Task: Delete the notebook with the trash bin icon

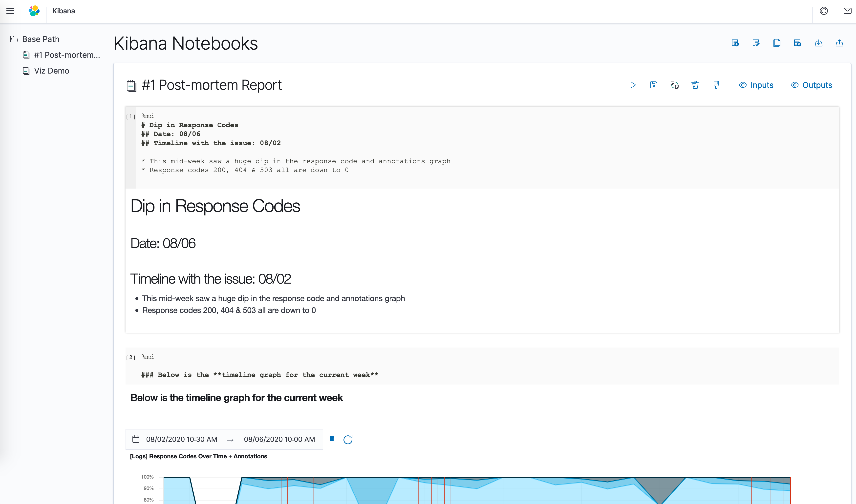Action: (x=695, y=85)
